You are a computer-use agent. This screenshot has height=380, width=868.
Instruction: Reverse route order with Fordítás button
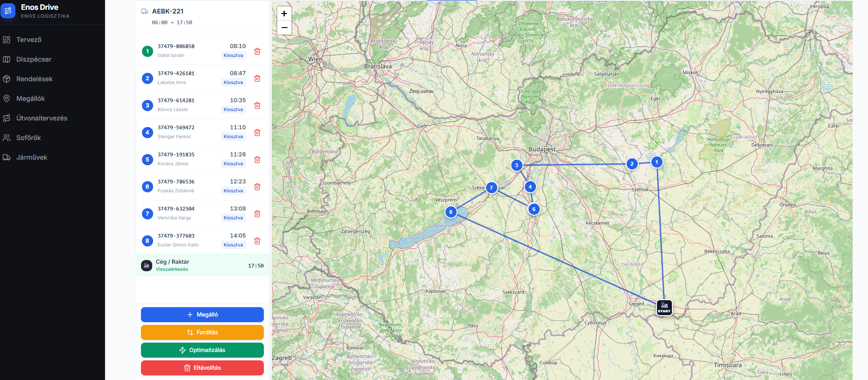(x=202, y=332)
